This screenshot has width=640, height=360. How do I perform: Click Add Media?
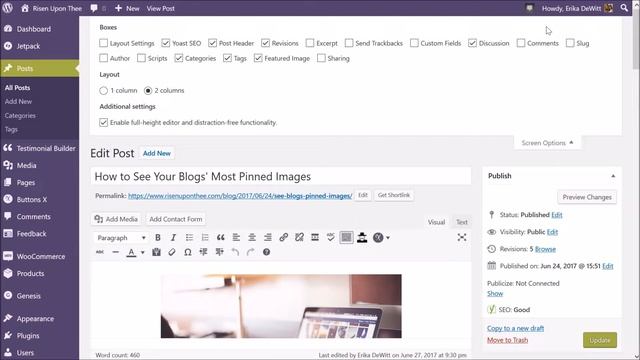(116, 219)
